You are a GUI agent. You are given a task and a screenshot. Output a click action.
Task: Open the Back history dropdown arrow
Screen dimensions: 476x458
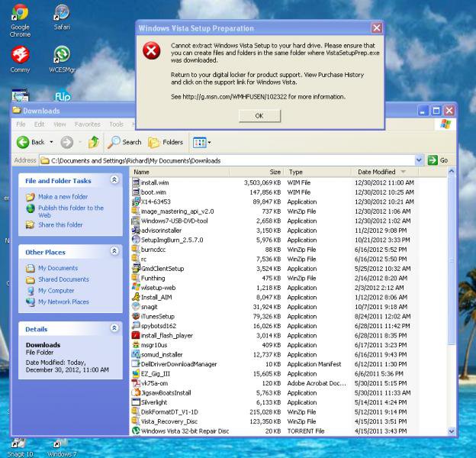point(51,142)
